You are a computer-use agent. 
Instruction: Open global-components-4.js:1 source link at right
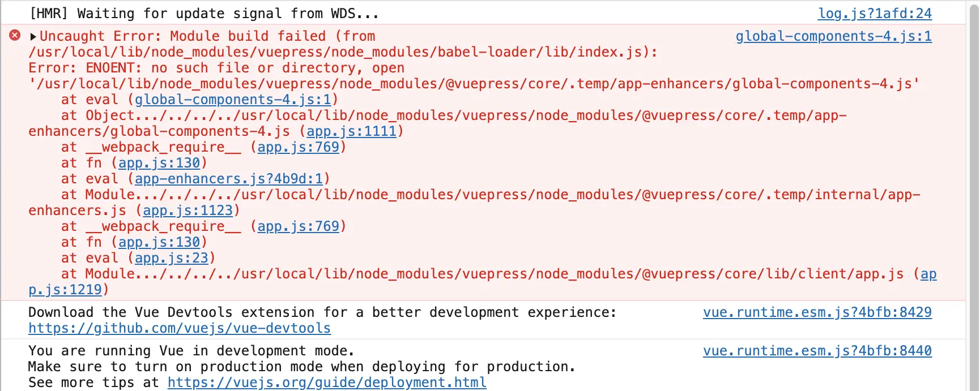[833, 36]
